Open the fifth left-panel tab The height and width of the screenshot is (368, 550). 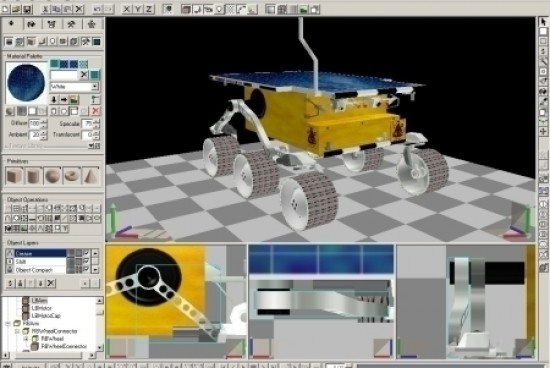point(92,24)
